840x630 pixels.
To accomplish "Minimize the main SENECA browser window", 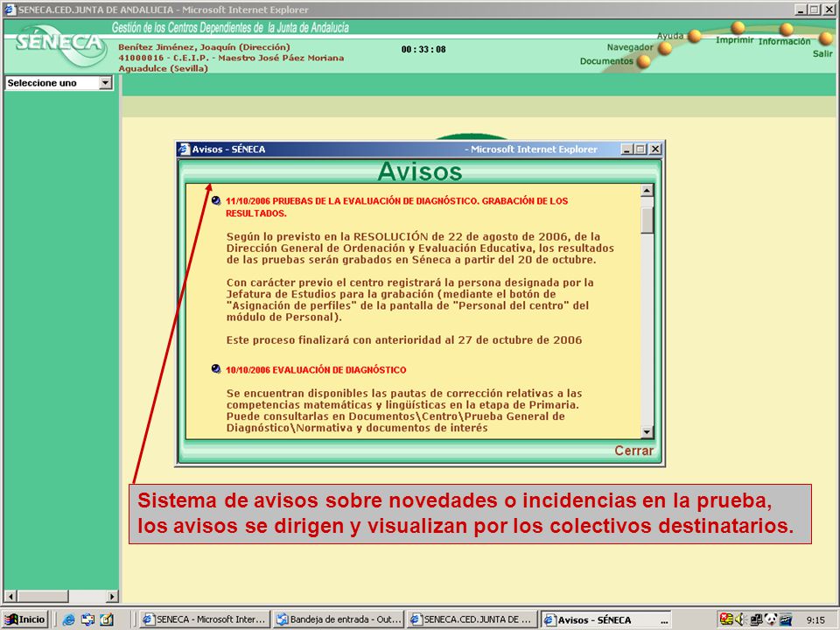I will point(801,9).
